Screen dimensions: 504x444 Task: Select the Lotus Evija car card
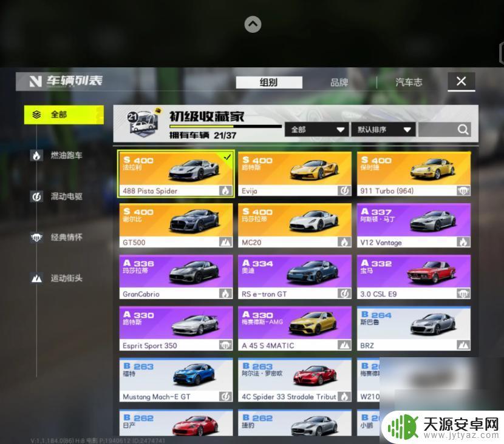[x=295, y=173]
